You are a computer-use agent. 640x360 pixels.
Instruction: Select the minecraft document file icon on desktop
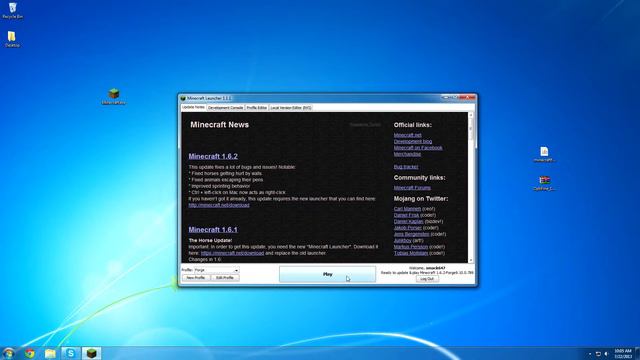544,154
